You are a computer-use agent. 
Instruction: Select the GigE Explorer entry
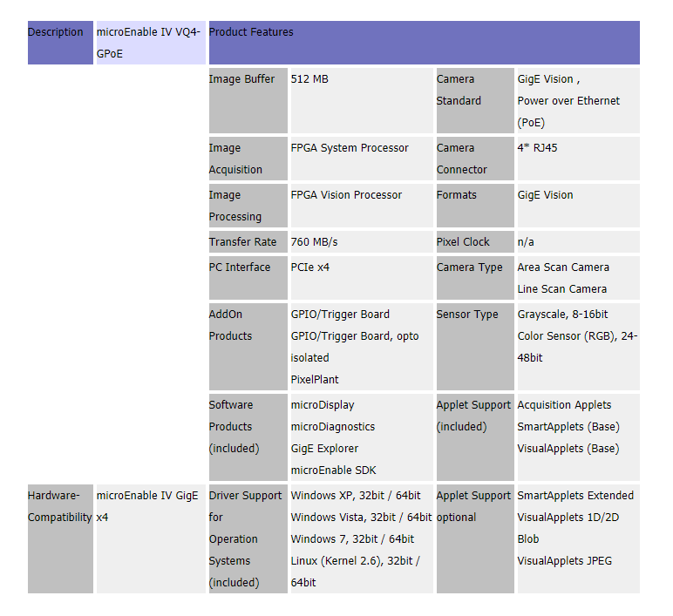[324, 449]
